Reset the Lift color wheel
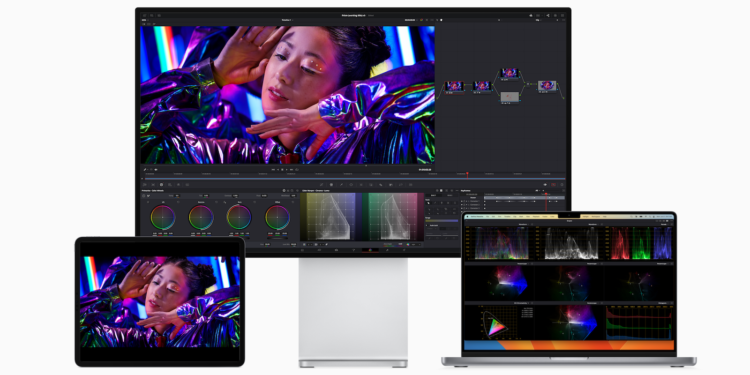 click(178, 202)
